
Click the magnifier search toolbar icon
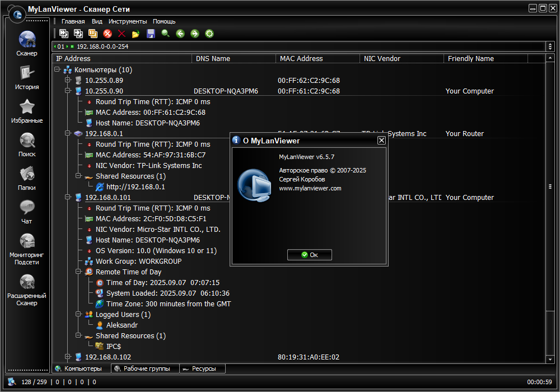(165, 34)
